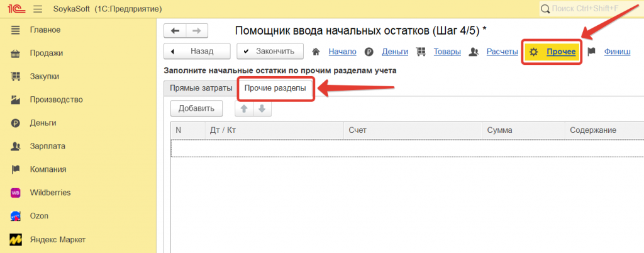Select Яндекс Маркет in sidebar

coord(57,239)
